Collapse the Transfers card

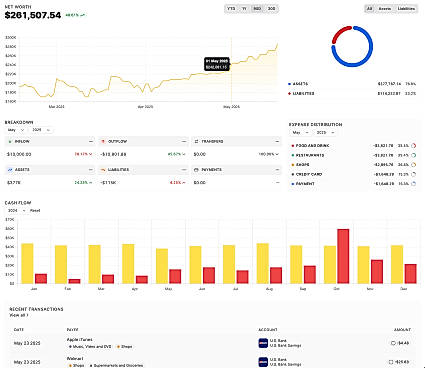277,142
